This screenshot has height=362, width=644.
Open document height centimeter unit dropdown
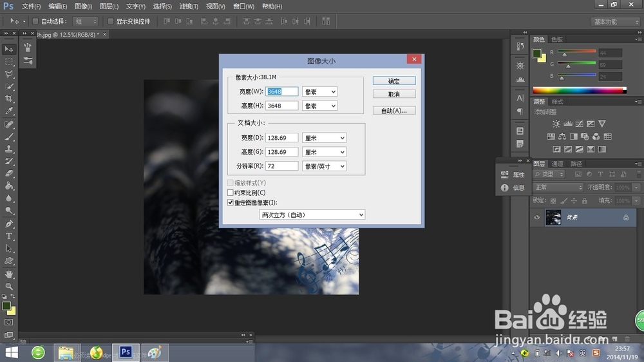[324, 152]
